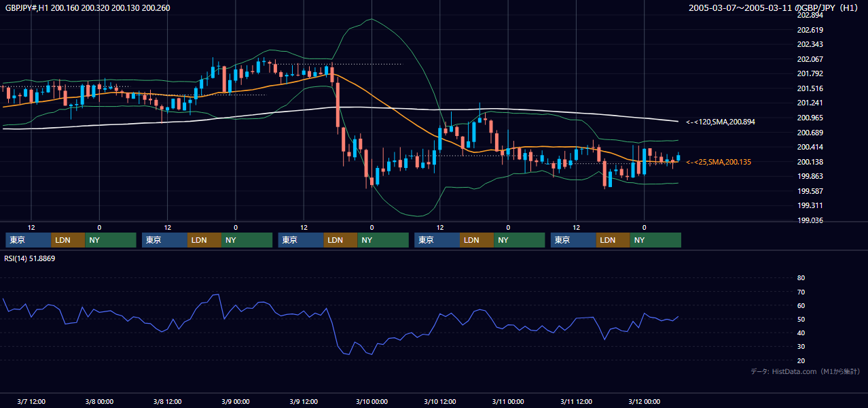The height and width of the screenshot is (408, 868).
Task: Select the 3/9 00:00 time marker
Action: coord(236,402)
